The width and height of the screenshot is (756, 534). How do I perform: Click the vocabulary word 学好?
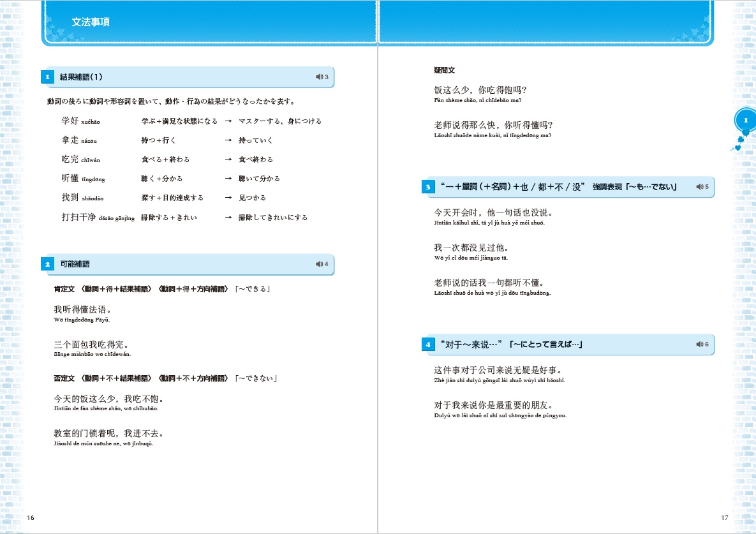[x=70, y=121]
